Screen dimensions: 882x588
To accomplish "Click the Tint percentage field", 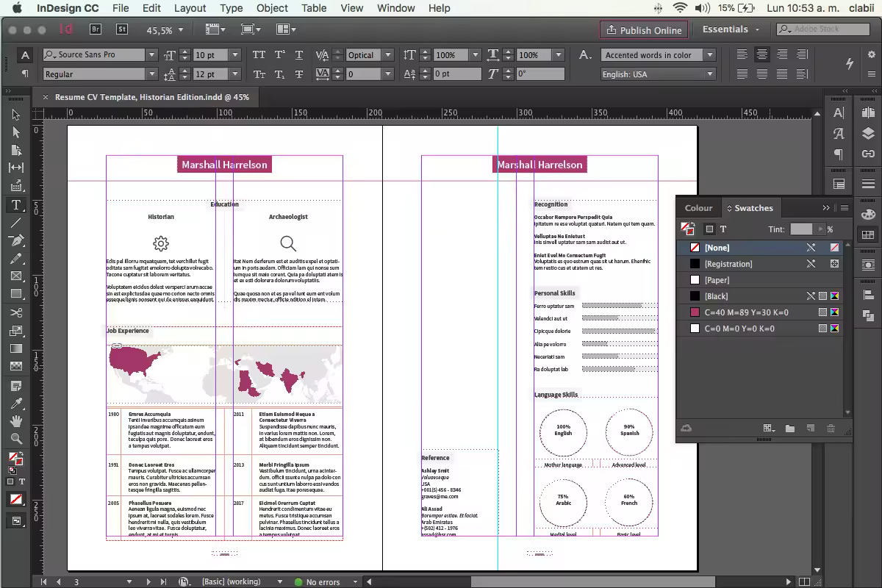I will (x=802, y=229).
